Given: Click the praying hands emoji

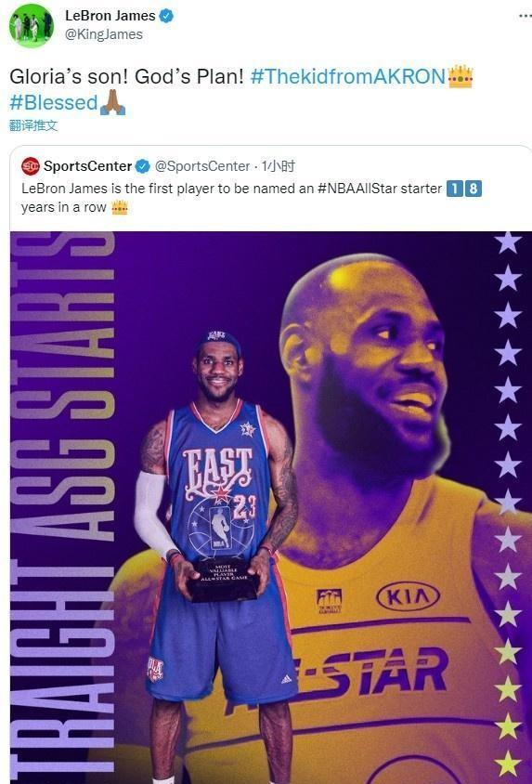Looking at the screenshot, I should [113, 102].
